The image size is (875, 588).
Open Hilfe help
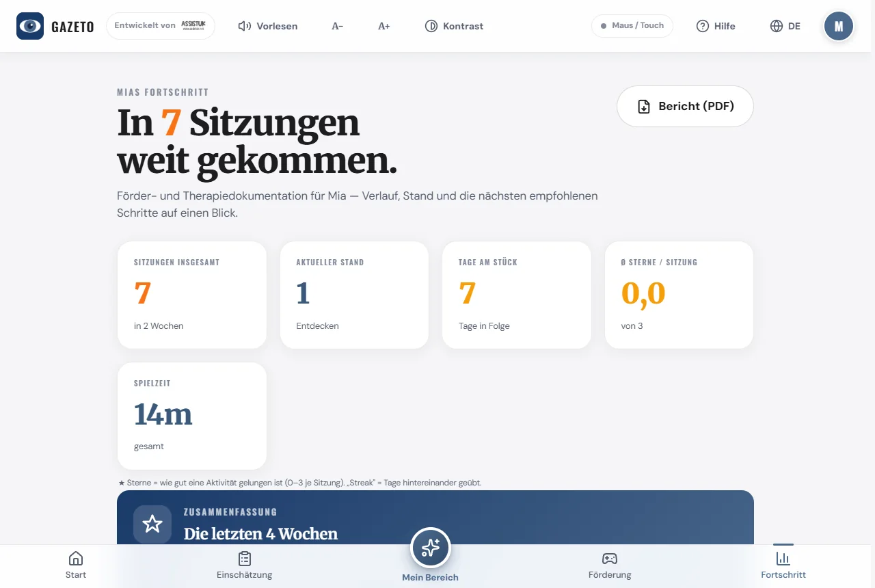click(x=716, y=26)
